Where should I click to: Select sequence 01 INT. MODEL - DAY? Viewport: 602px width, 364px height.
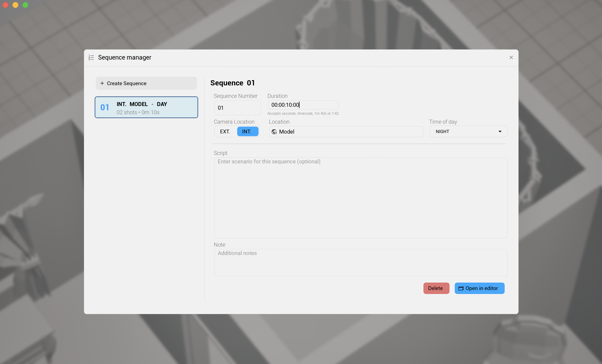(x=146, y=107)
